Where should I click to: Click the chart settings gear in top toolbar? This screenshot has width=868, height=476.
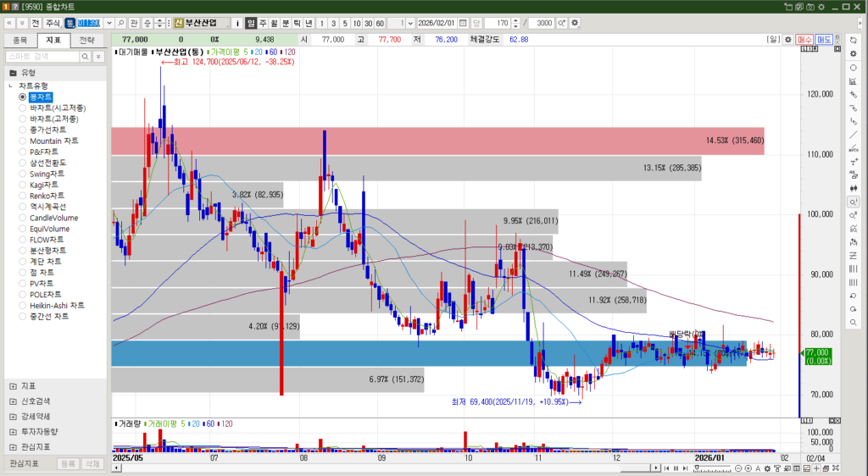tap(576, 22)
